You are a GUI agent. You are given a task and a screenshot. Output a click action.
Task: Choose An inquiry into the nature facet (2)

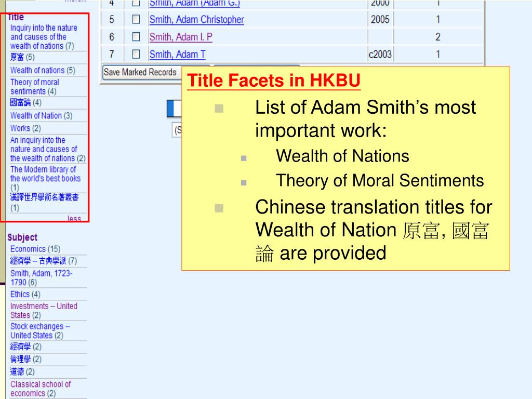47,149
